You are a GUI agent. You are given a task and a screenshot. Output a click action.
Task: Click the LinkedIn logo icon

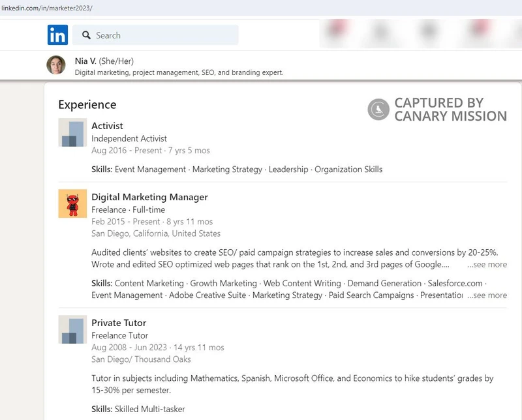[x=56, y=35]
